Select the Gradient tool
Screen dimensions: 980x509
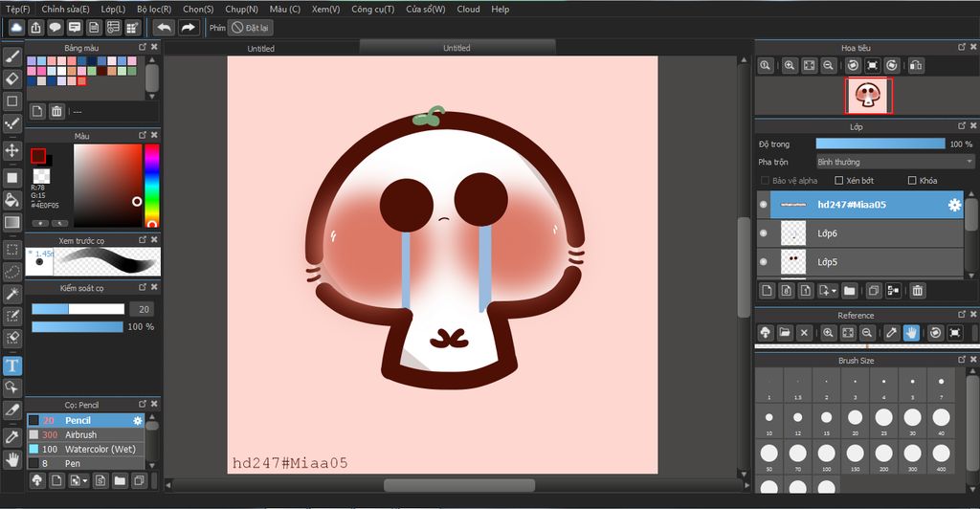pos(11,222)
